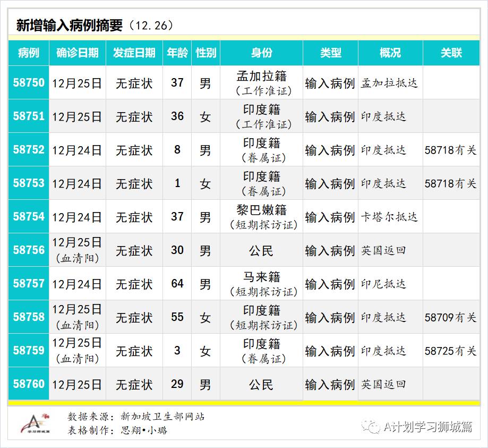The width and height of the screenshot is (488, 448).
Task: Click the 性别 column header
Action: (206, 53)
